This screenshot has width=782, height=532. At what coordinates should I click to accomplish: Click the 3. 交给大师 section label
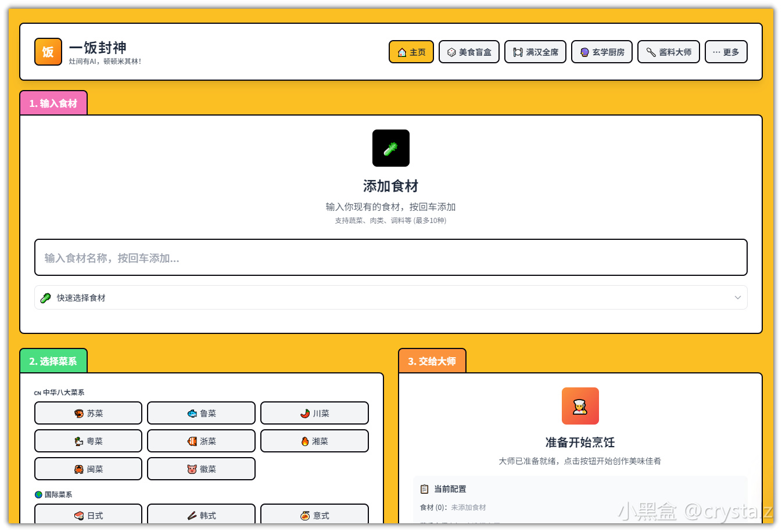pyautogui.click(x=432, y=361)
